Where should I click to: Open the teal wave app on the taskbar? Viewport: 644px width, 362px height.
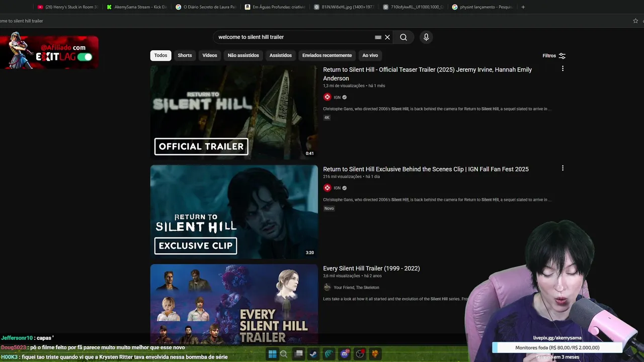pyautogui.click(x=329, y=354)
